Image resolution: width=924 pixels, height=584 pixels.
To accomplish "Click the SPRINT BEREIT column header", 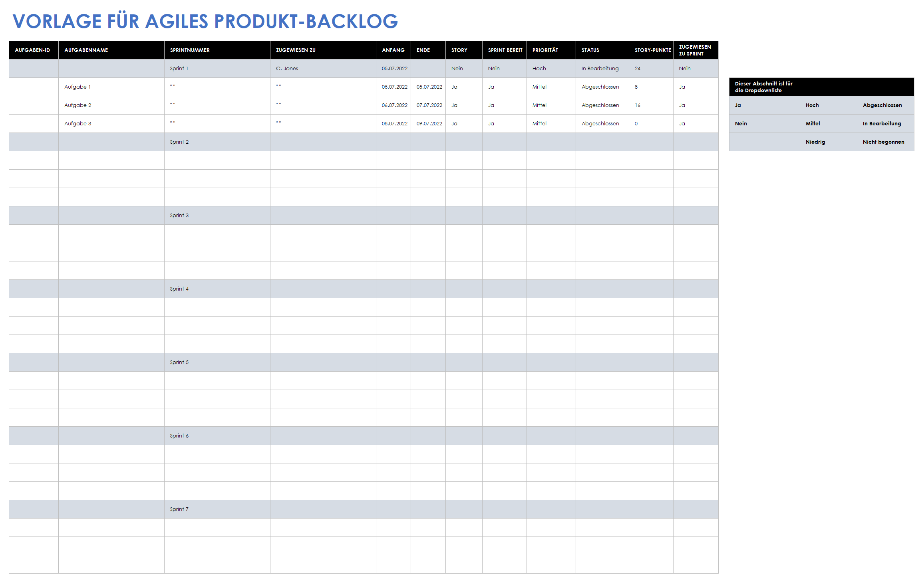I will click(x=505, y=50).
